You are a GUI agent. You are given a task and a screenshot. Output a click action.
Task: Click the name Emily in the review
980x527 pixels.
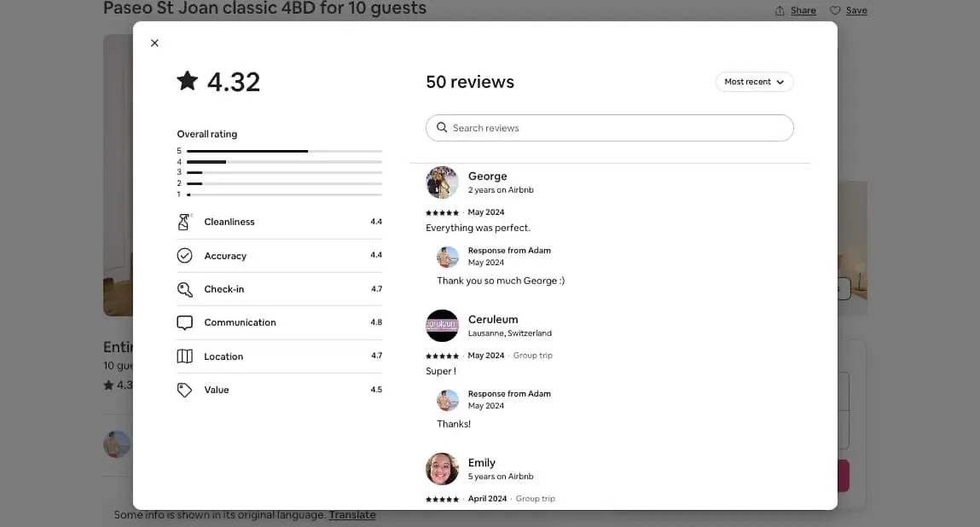tap(482, 462)
